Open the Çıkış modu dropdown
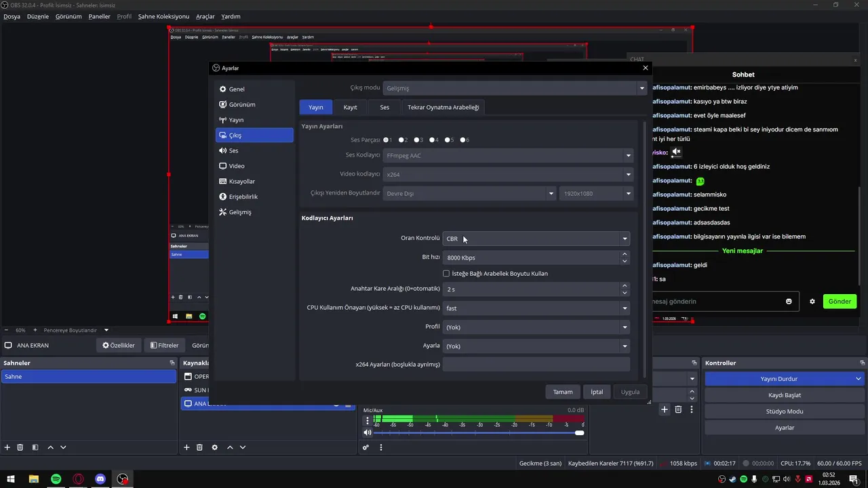 (514, 88)
